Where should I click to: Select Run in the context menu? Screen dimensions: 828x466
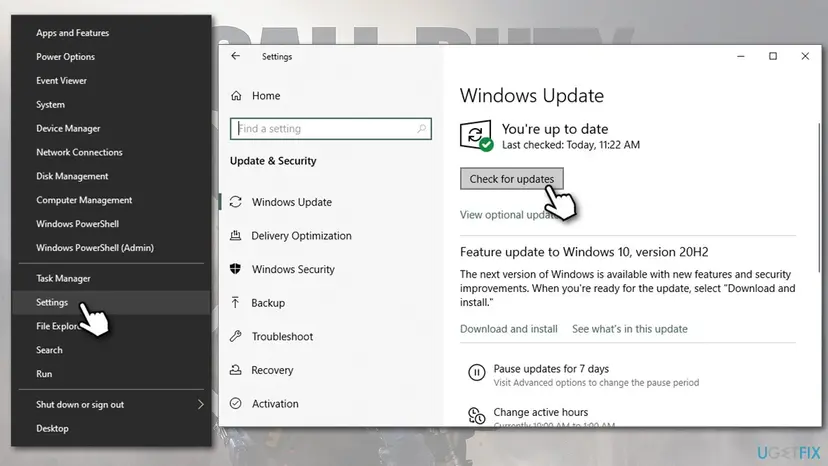[x=44, y=374]
